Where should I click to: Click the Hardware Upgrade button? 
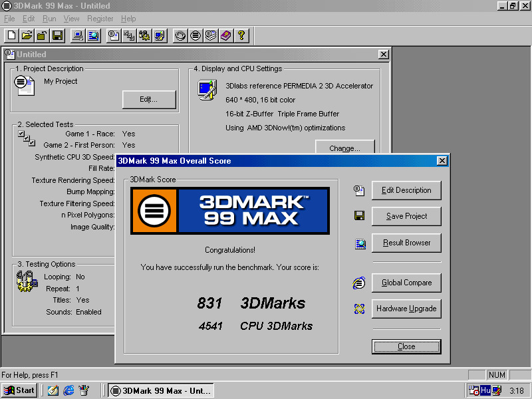406,309
